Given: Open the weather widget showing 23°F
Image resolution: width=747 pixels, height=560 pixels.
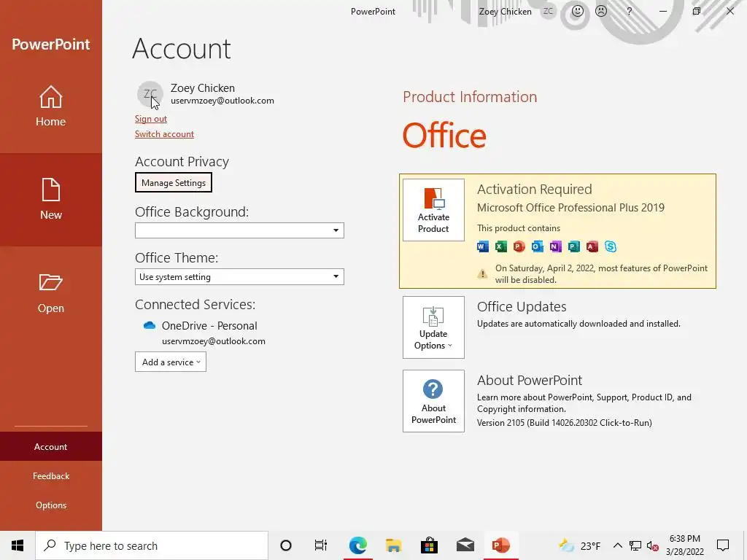Looking at the screenshot, I should coord(579,545).
